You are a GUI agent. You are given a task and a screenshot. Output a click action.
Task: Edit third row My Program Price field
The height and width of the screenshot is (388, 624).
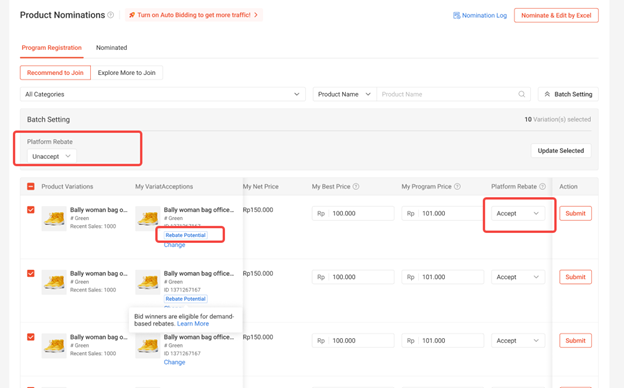click(443, 341)
